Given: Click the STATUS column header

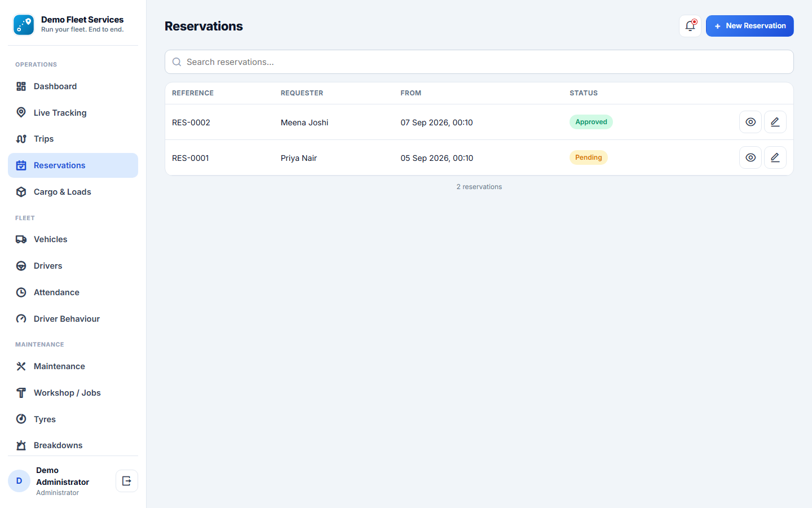Looking at the screenshot, I should pyautogui.click(x=584, y=93).
